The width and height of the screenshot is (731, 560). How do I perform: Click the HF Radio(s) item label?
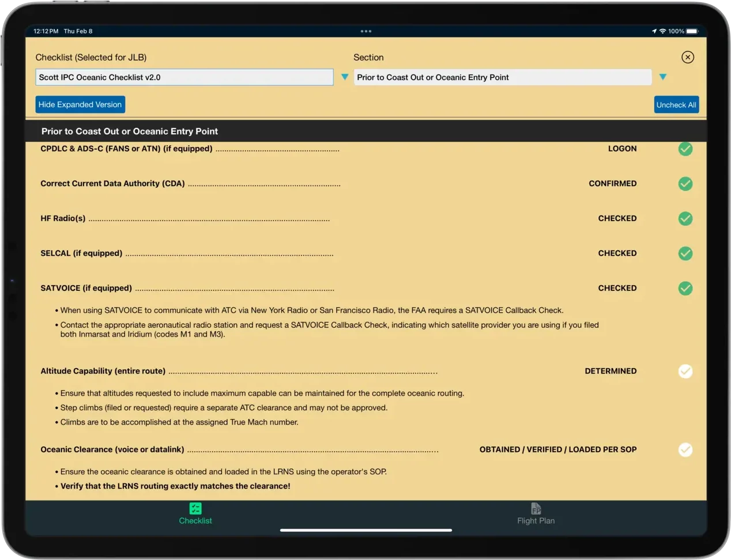[63, 218]
